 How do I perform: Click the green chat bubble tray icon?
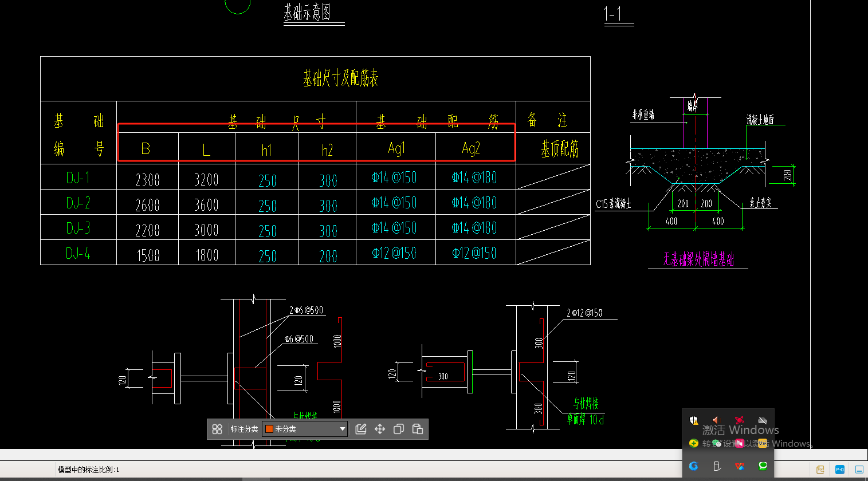point(763,466)
